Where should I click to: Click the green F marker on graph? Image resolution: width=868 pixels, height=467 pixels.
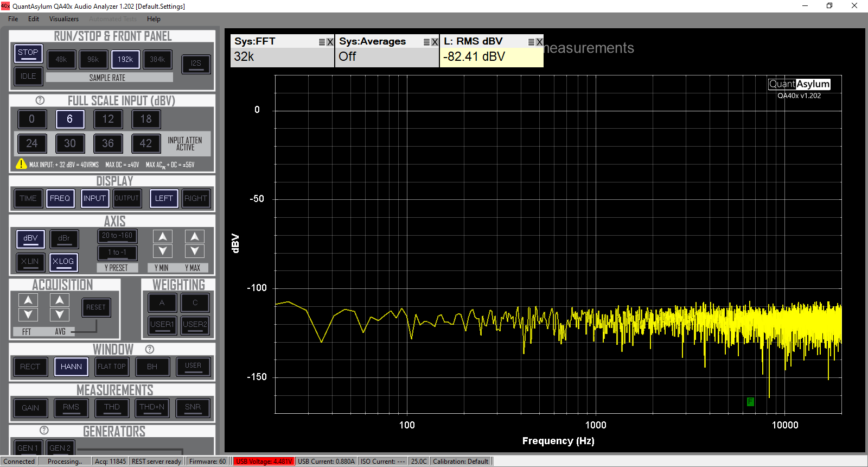click(750, 402)
